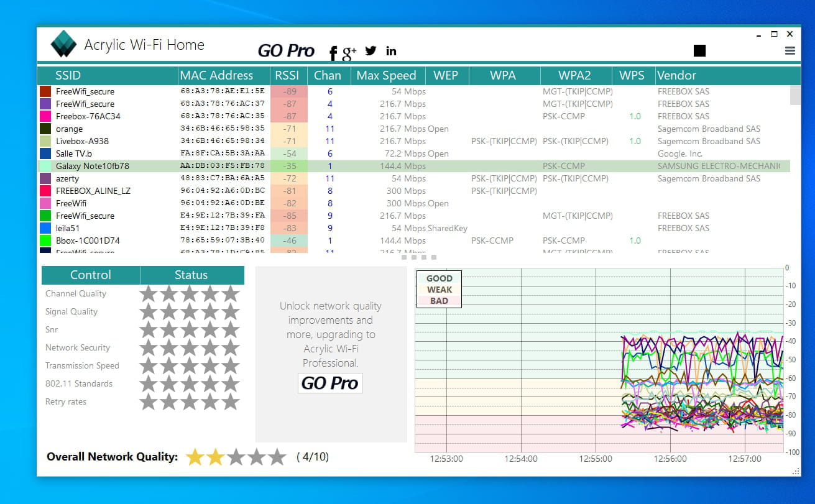Sort networks by SSID column
Image resolution: width=815 pixels, height=504 pixels.
tap(108, 75)
